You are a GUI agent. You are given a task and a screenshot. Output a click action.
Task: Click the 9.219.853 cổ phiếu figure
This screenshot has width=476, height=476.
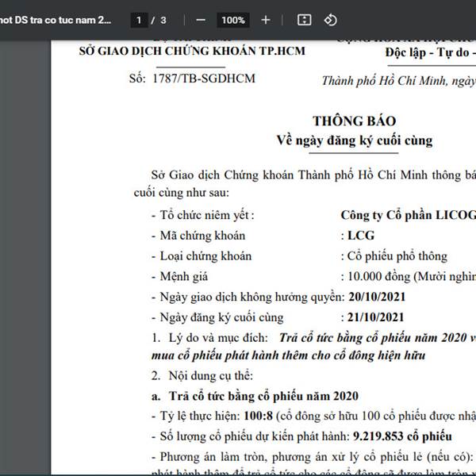(x=402, y=436)
